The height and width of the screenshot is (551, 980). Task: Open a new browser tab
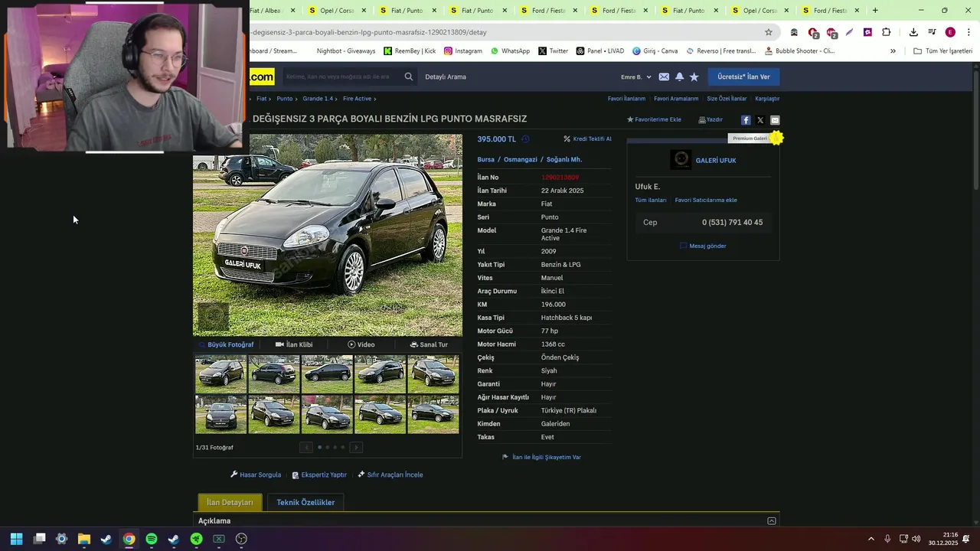[875, 11]
